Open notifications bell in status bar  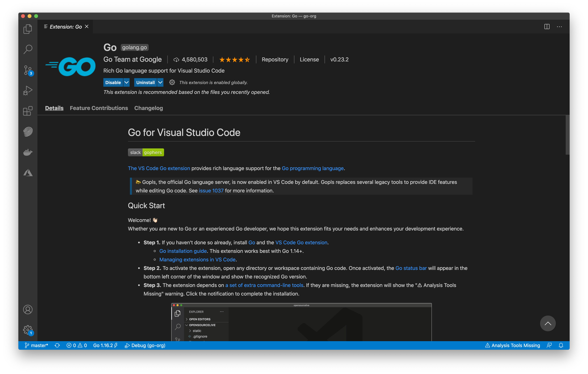point(561,345)
